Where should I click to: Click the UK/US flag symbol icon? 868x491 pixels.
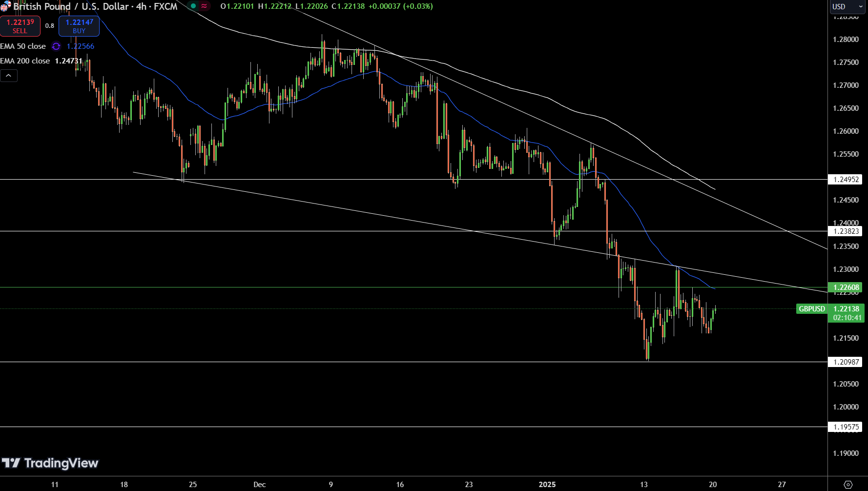point(5,6)
